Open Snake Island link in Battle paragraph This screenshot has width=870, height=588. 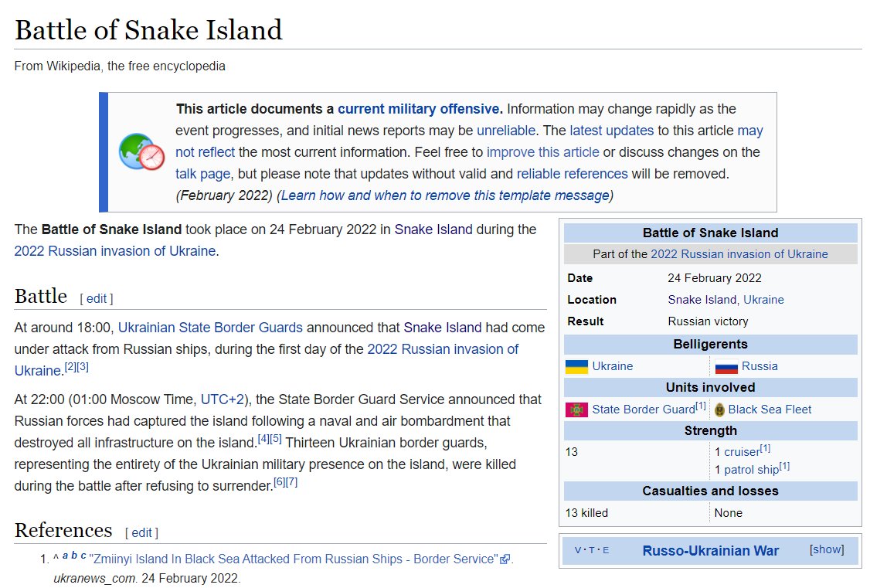point(442,328)
